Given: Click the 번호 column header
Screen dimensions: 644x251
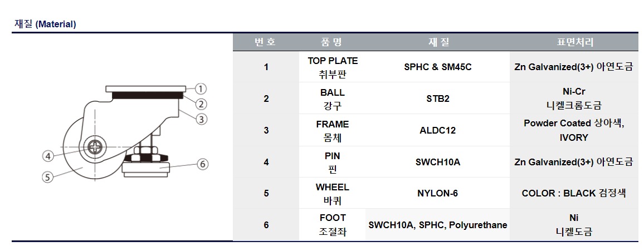Looking at the screenshot, I should coord(265,42).
